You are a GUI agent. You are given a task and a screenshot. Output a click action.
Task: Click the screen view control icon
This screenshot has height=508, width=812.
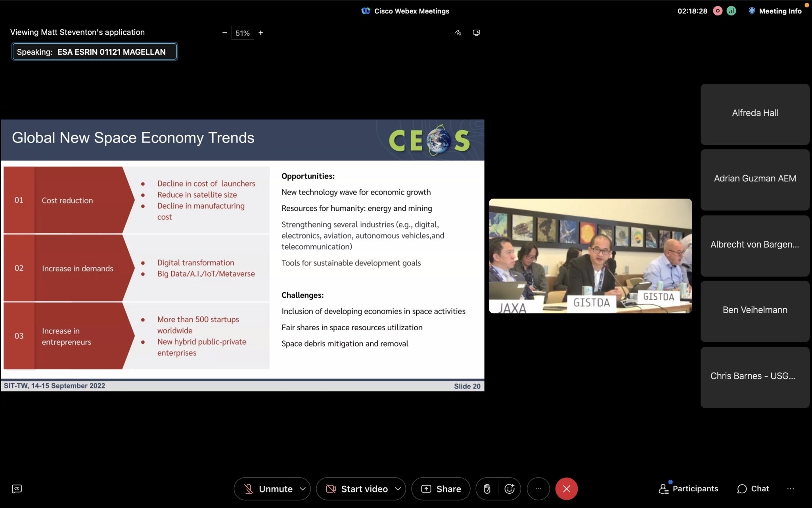click(x=477, y=33)
